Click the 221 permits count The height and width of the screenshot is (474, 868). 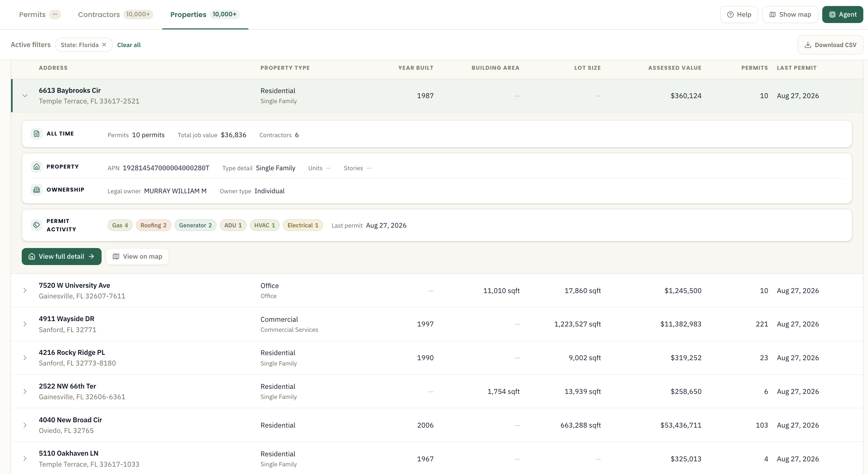[x=762, y=324]
